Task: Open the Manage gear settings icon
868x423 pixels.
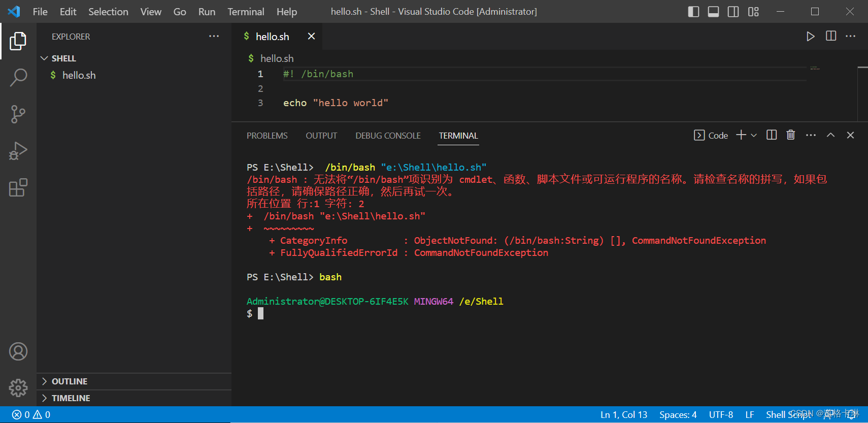Action: click(18, 388)
